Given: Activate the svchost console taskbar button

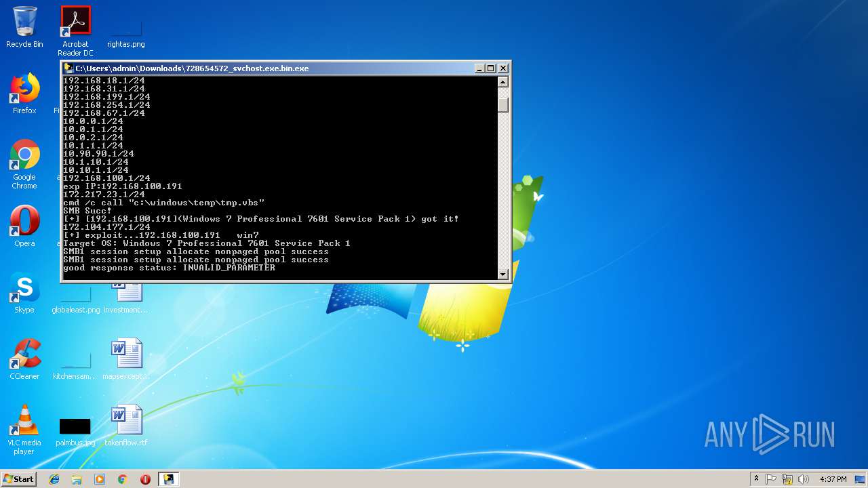Looking at the screenshot, I should [168, 479].
